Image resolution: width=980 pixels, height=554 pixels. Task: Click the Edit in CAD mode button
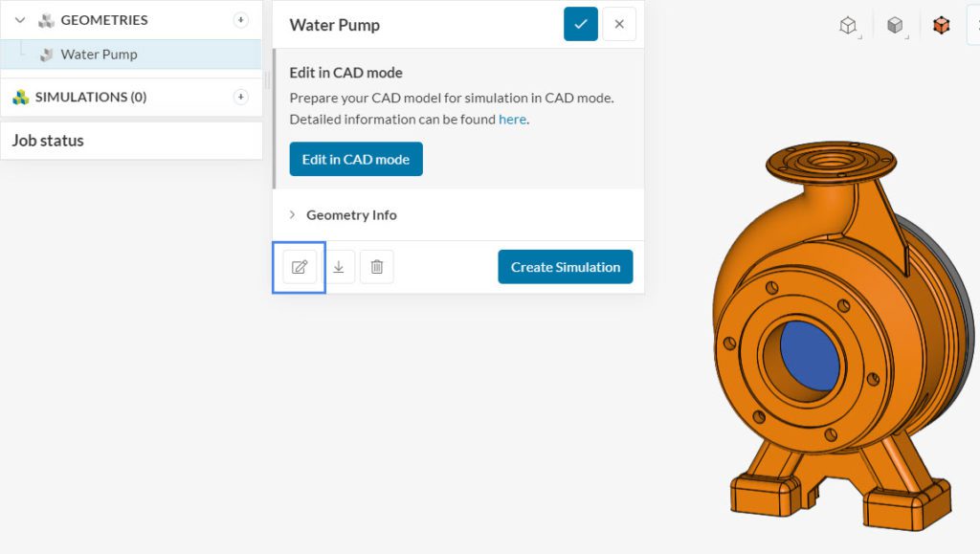(x=356, y=160)
